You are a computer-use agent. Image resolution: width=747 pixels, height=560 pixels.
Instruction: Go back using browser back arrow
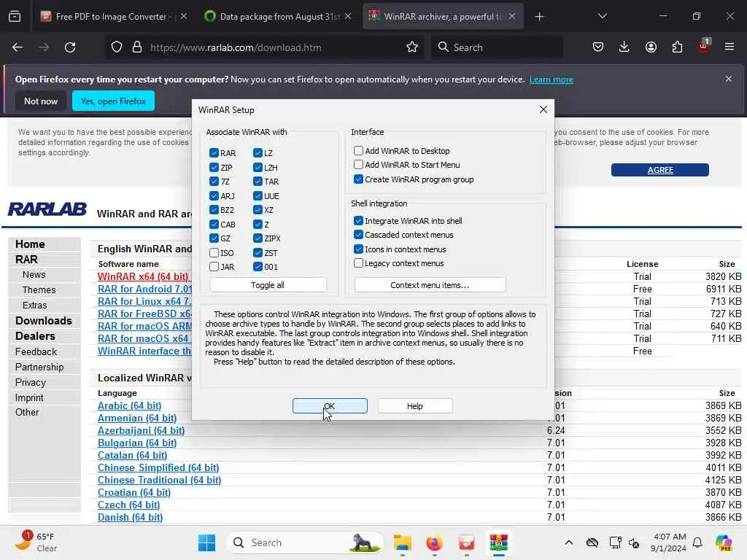[18, 47]
